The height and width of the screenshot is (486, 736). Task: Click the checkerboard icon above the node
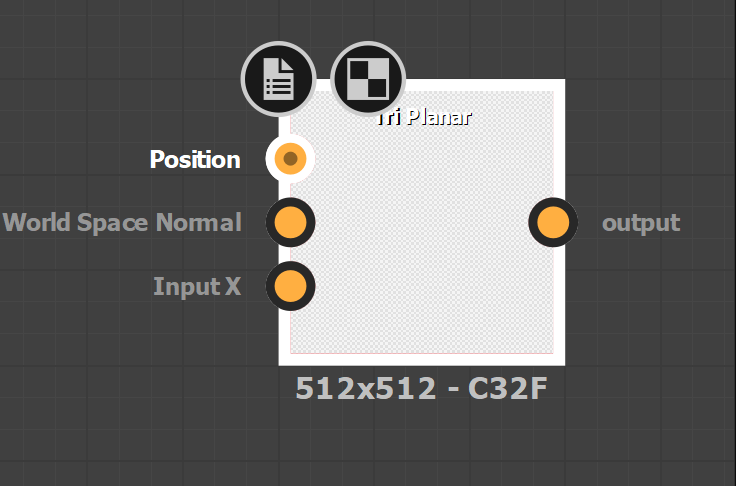367,79
